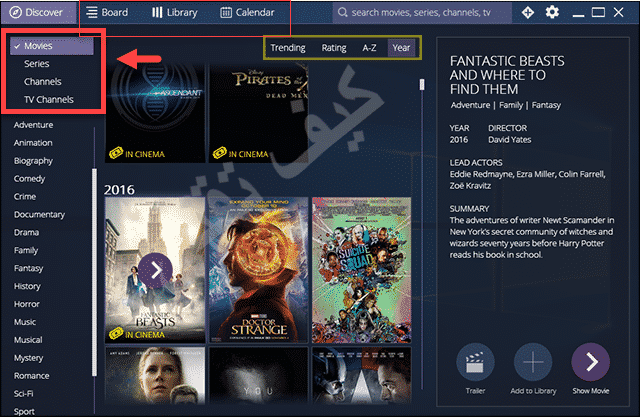Image resolution: width=640 pixels, height=417 pixels.
Task: Filter by Sport genre
Action: tap(24, 411)
